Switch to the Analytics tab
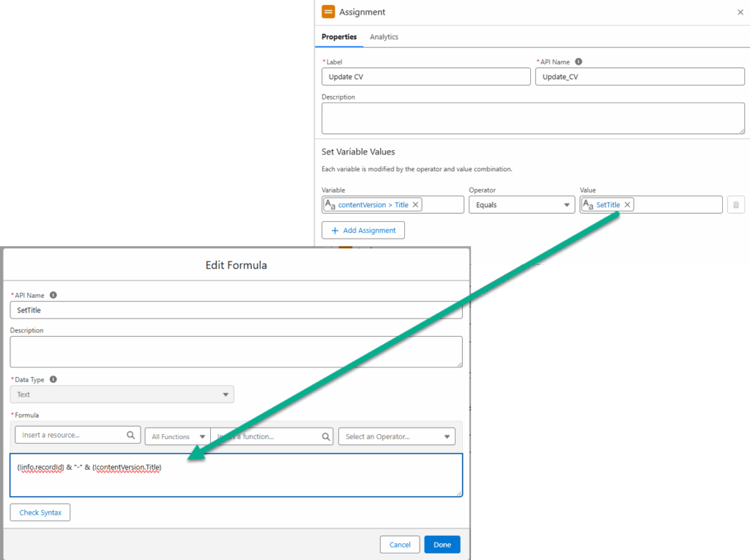The image size is (750, 560). pos(384,37)
